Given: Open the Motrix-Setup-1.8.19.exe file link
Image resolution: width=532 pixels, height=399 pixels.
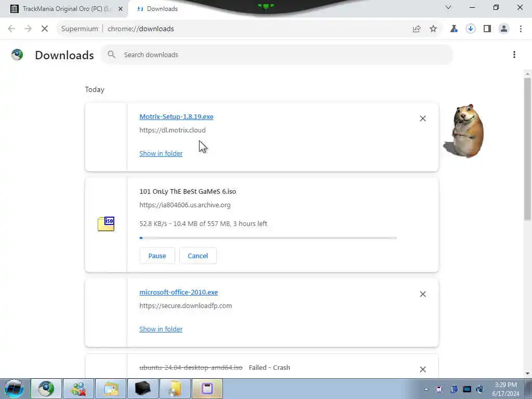Looking at the screenshot, I should click(177, 117).
